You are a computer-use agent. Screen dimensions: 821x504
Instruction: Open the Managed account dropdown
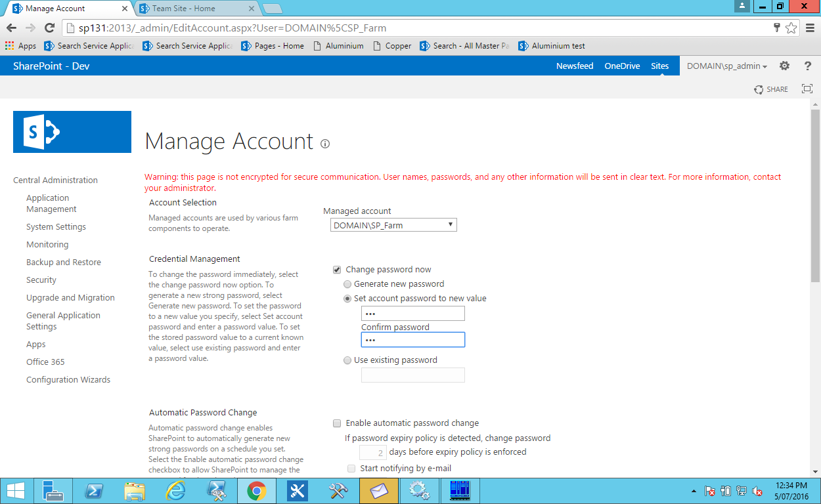(x=393, y=225)
